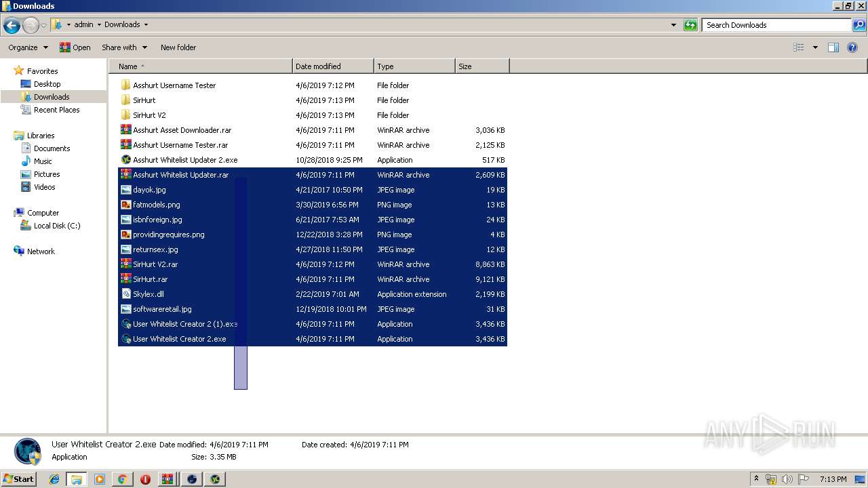Open the address bar history dropdown arrow

click(673, 25)
